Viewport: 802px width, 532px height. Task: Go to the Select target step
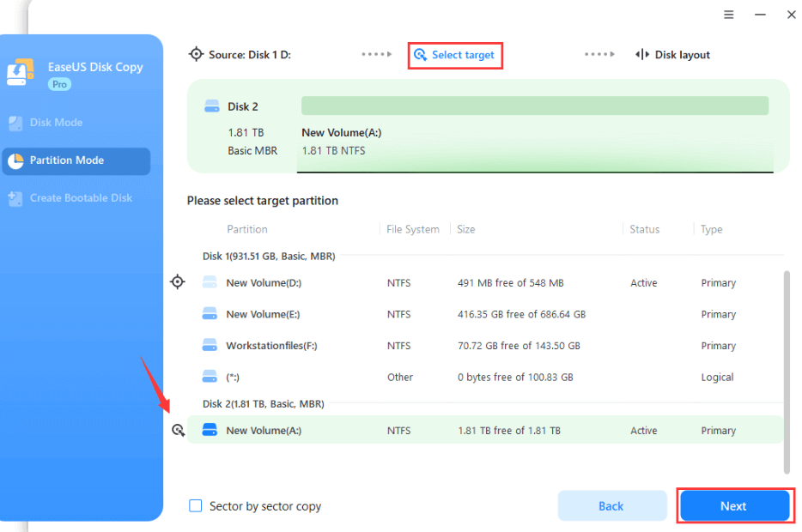pyautogui.click(x=455, y=55)
